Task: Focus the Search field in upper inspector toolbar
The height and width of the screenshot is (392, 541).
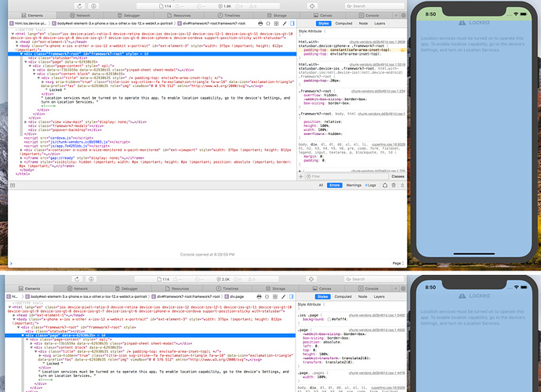Action: tap(374, 5)
